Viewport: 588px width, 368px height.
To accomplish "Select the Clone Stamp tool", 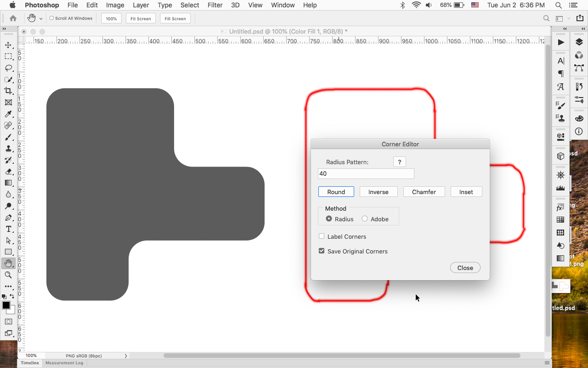I will point(8,149).
